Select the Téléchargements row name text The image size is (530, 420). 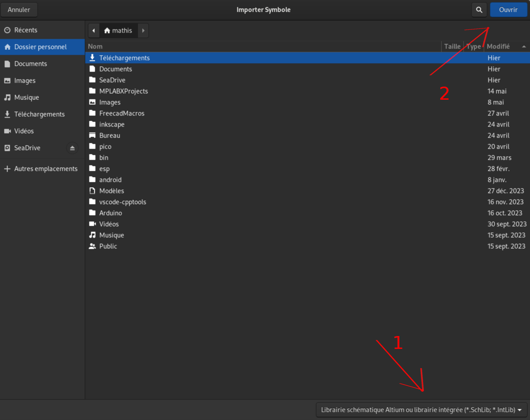pos(124,58)
